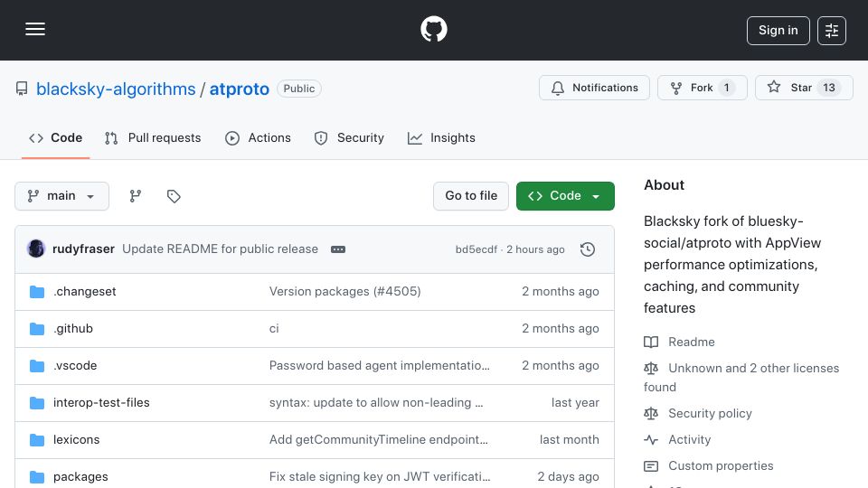The image size is (868, 488).
Task: Expand commit message ellipsis button
Action: coord(337,249)
